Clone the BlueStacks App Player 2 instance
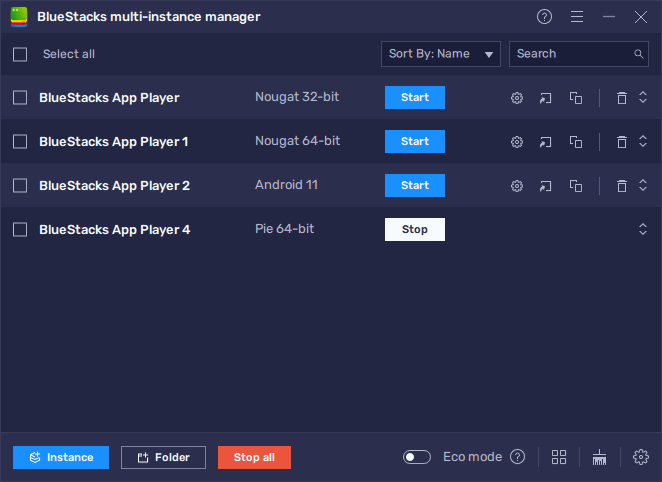 click(x=576, y=186)
